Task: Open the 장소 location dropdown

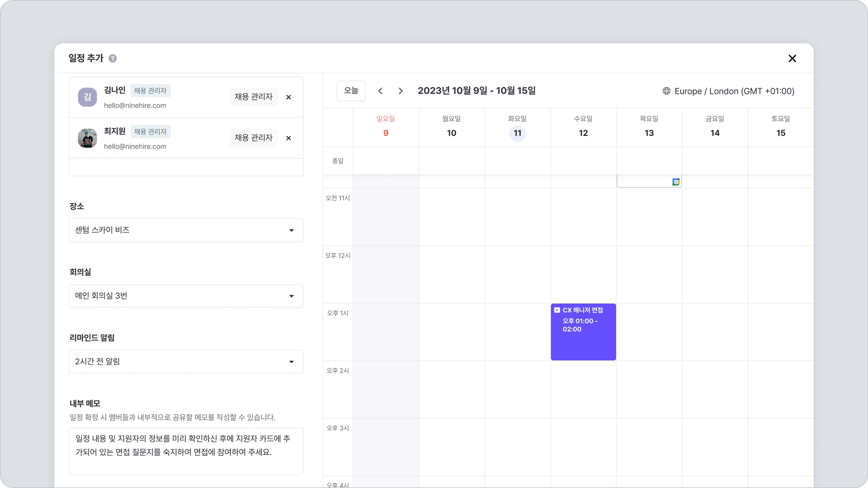Action: [186, 230]
